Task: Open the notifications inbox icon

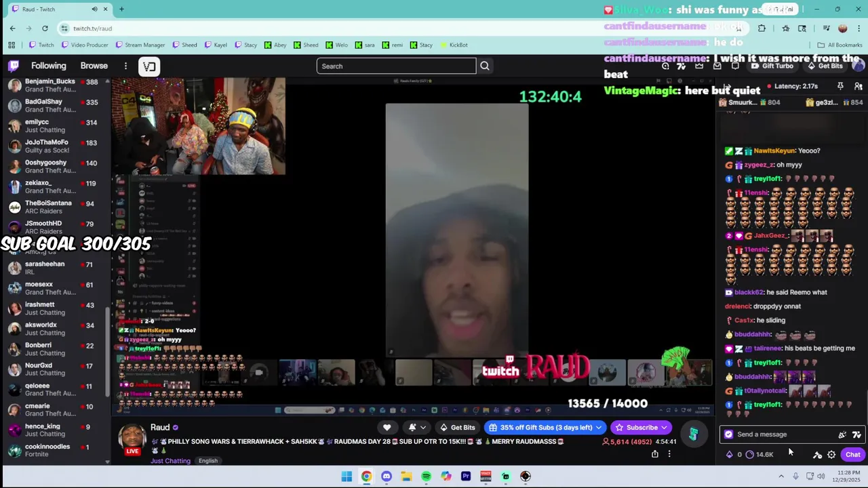Action: [x=717, y=66]
